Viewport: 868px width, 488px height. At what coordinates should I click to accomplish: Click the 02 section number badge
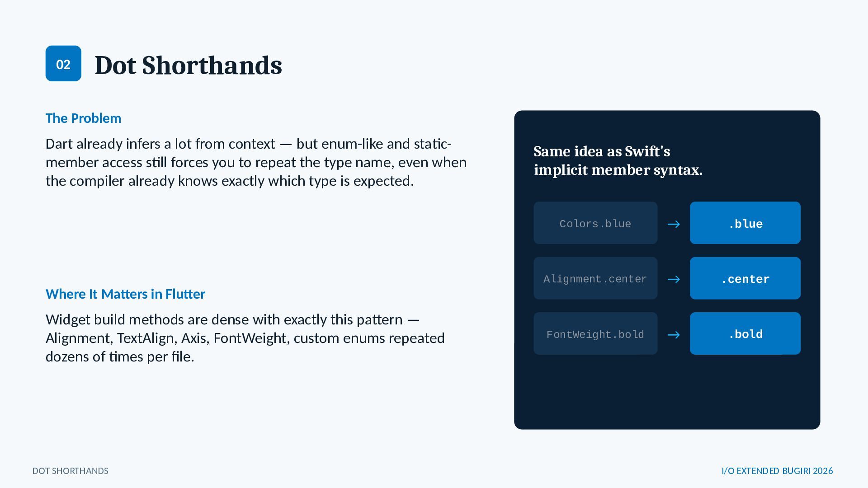pyautogui.click(x=63, y=63)
